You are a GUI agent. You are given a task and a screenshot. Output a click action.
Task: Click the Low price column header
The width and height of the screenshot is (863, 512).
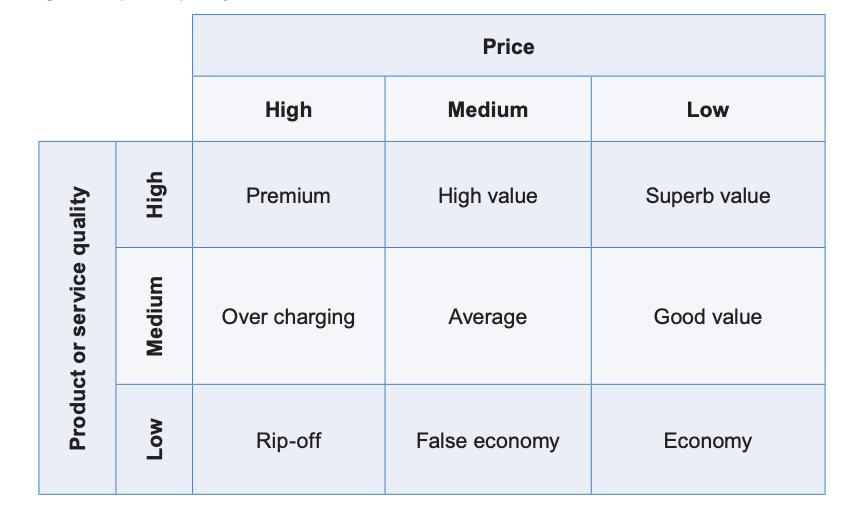[707, 109]
